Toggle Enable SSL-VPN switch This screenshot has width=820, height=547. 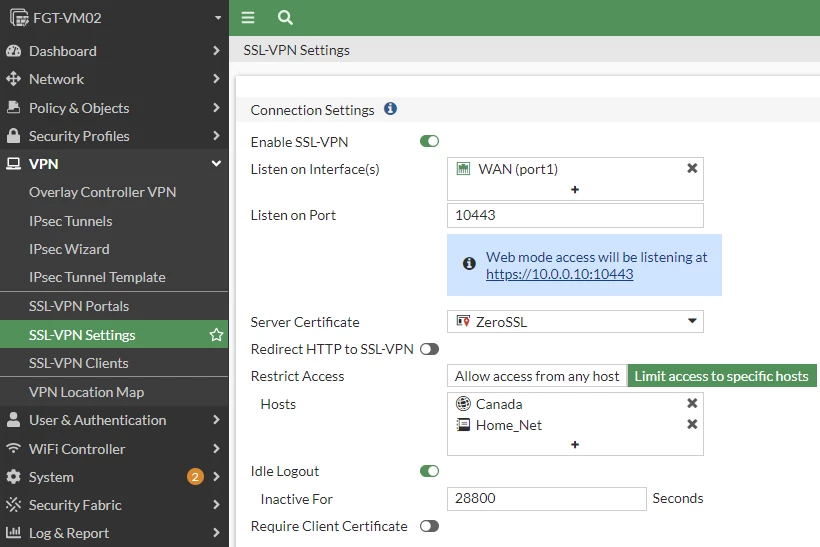tap(429, 141)
